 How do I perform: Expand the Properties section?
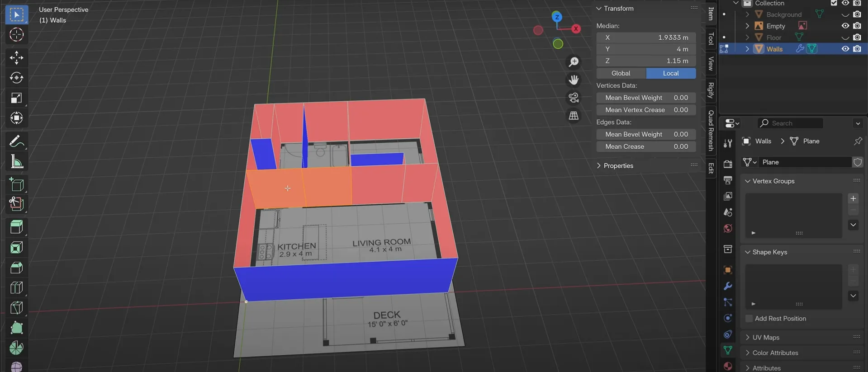coord(618,166)
